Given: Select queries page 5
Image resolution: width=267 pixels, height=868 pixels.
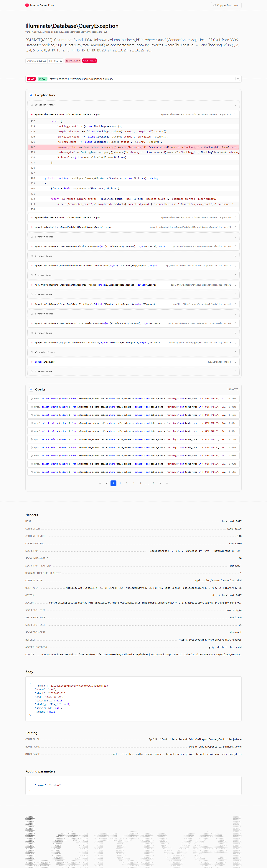Looking at the screenshot, I should tap(140, 483).
